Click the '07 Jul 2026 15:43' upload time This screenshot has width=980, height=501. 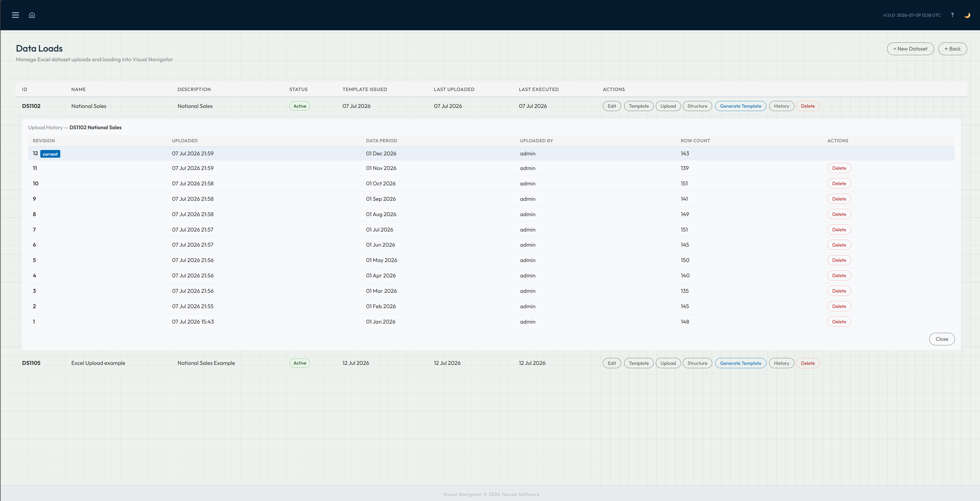(x=193, y=322)
